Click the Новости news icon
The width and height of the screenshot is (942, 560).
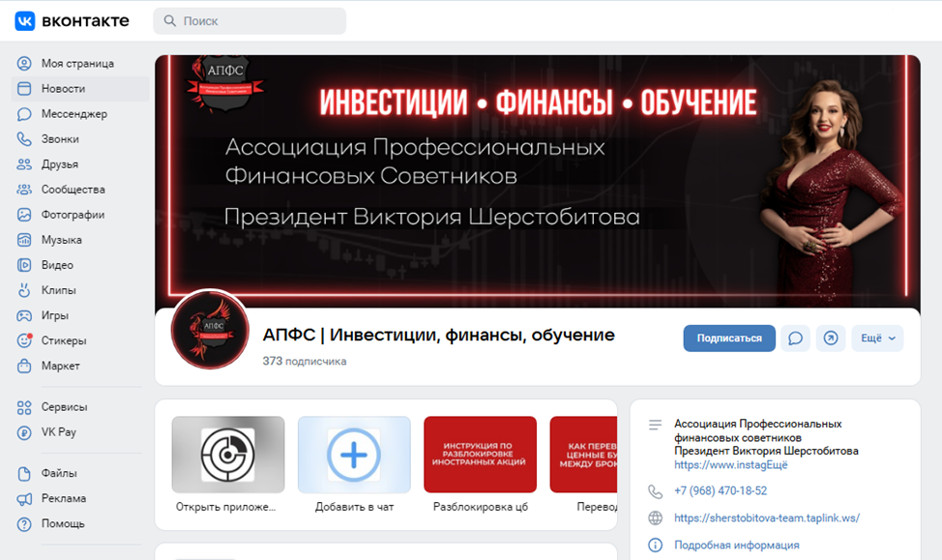point(24,88)
